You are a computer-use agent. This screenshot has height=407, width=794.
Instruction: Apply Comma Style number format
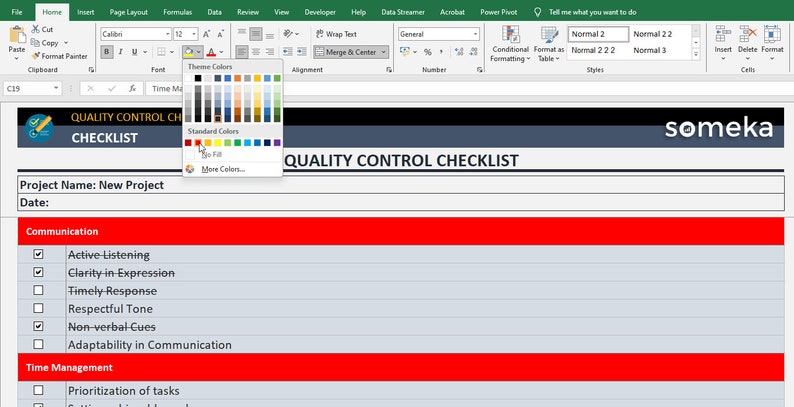point(441,52)
